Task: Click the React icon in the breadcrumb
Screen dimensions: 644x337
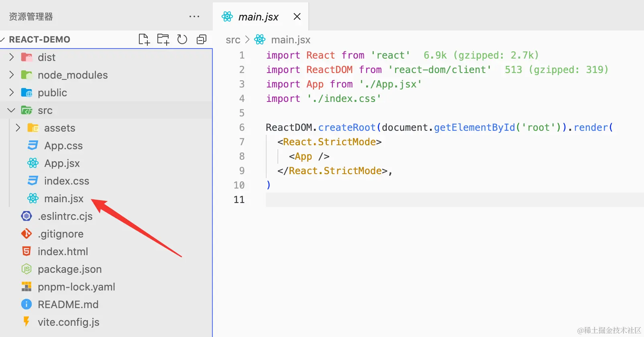Action: pos(260,40)
